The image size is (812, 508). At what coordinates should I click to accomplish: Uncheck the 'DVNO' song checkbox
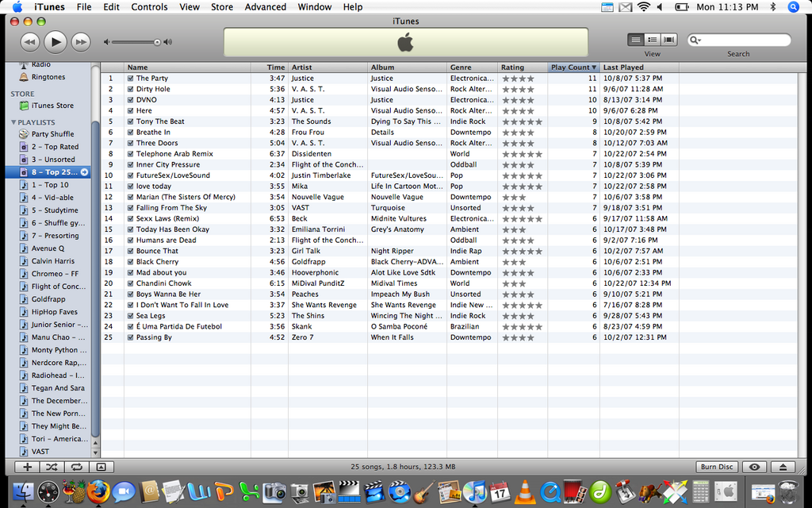point(131,100)
